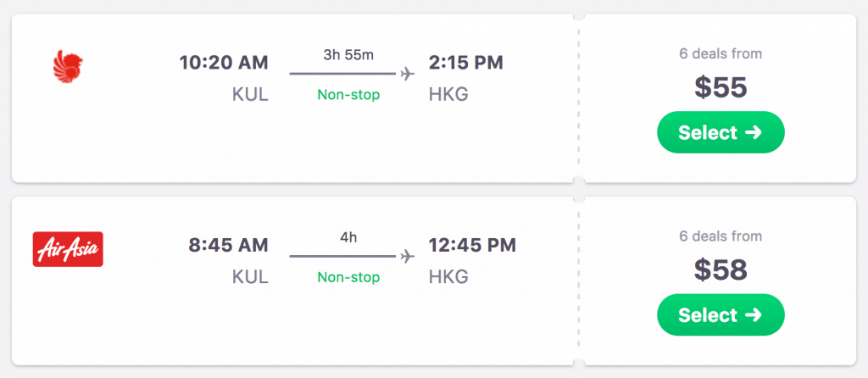The height and width of the screenshot is (378, 868).
Task: Click HKG under the 2:15 PM arrival
Action: pos(449,94)
